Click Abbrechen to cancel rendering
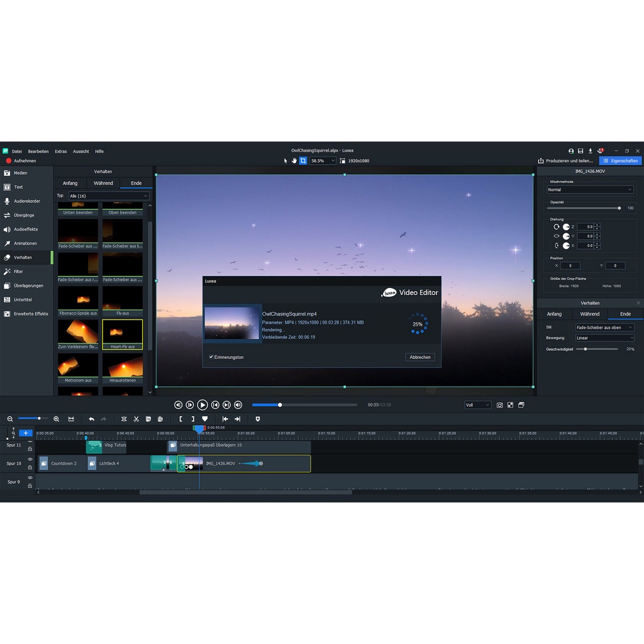644x644 pixels. pyautogui.click(x=419, y=357)
